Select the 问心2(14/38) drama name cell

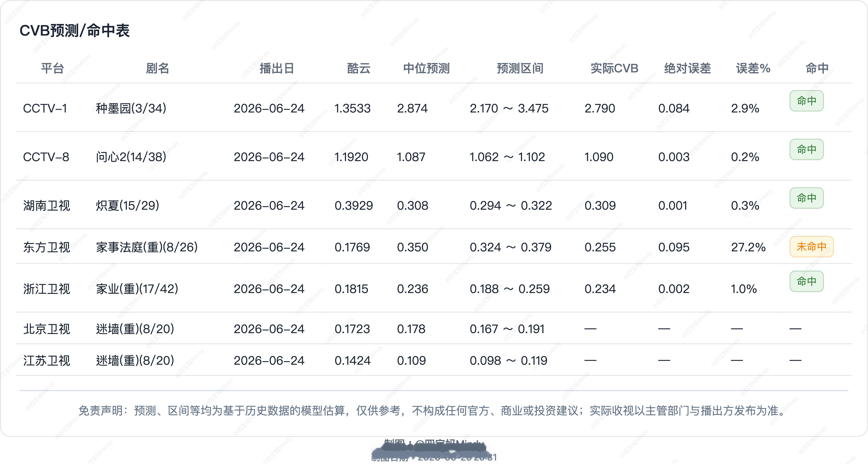pos(131,157)
